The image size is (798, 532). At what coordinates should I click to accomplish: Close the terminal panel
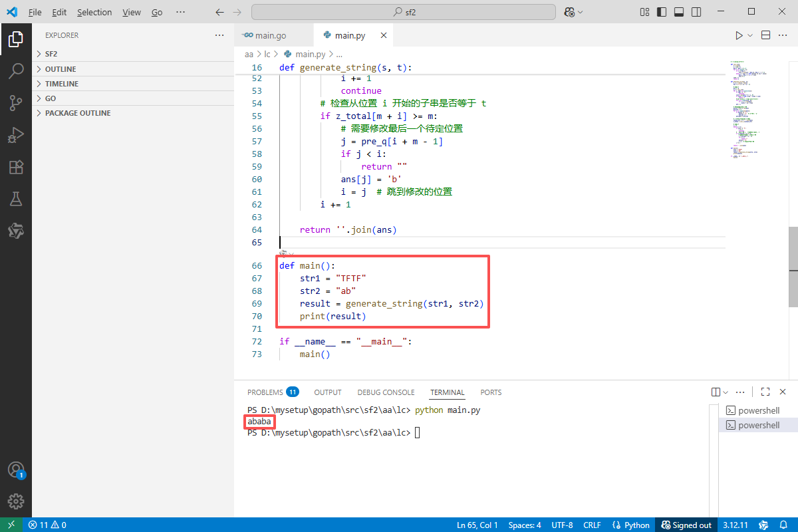pyautogui.click(x=783, y=392)
